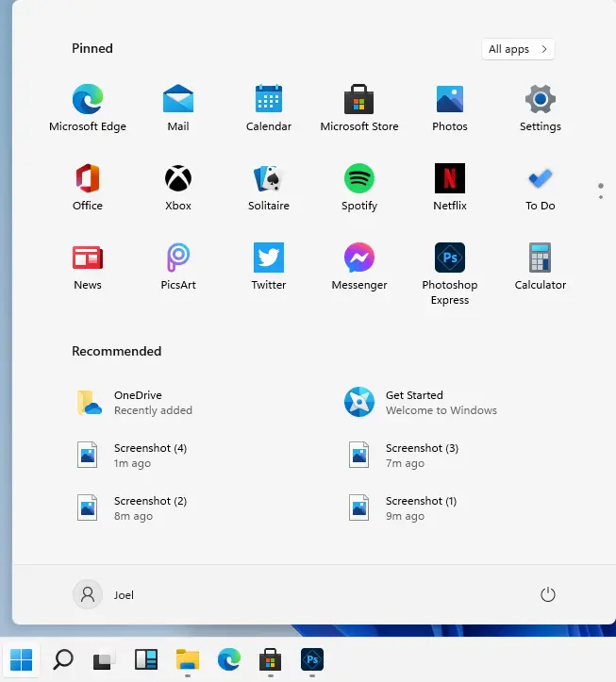Viewport: 616px width, 682px height.
Task: Launch Spotify
Action: (358, 187)
